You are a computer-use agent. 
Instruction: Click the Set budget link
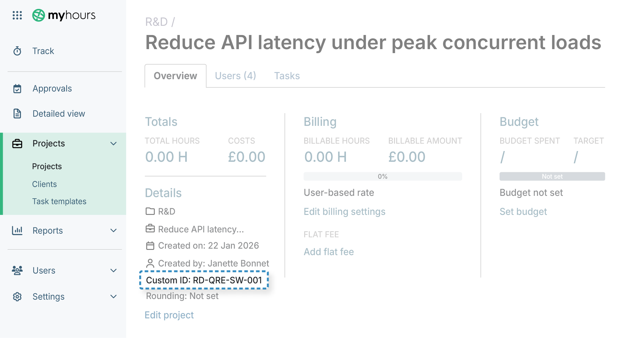(523, 212)
